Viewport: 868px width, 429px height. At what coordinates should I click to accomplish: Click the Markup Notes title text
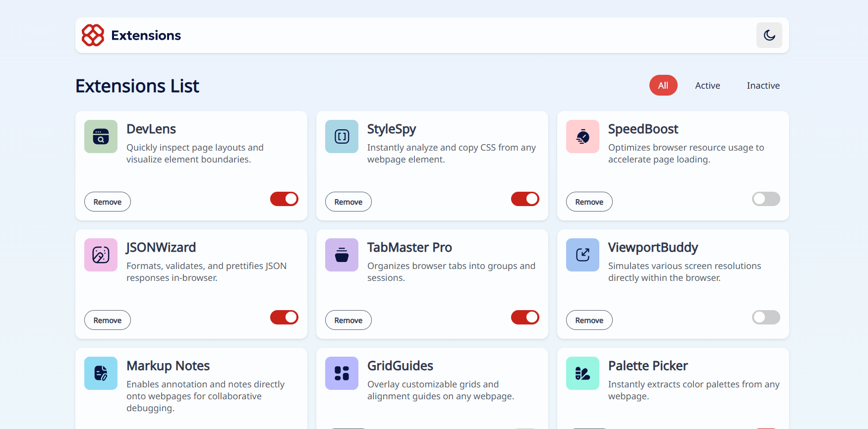click(168, 366)
